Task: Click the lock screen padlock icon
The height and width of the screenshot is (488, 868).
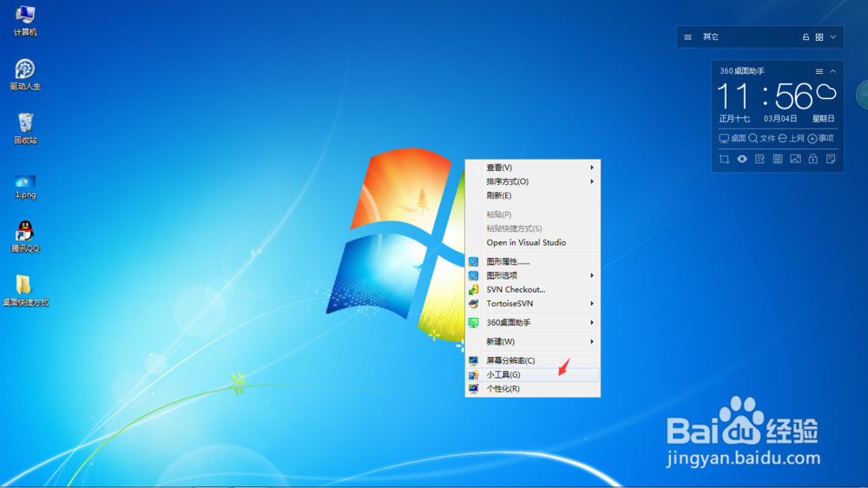Action: click(812, 159)
